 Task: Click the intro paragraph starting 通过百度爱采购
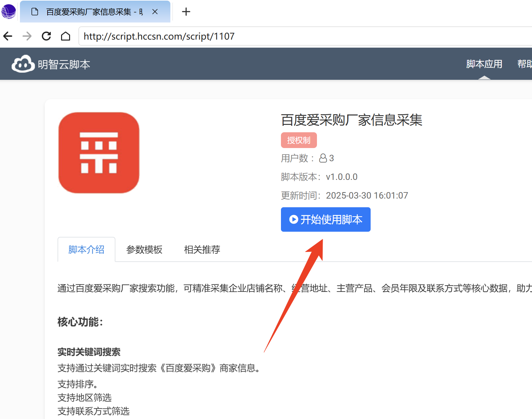pyautogui.click(x=295, y=288)
